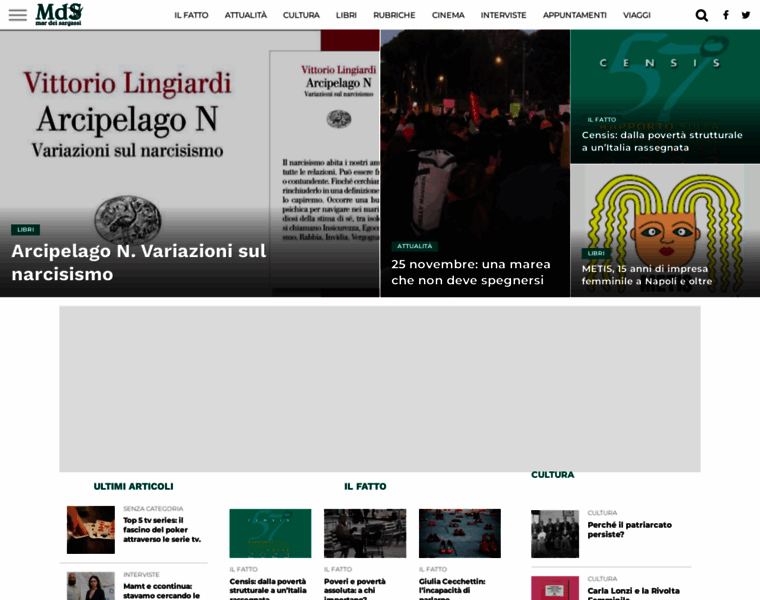Visit the Twitter profile icon
The width and height of the screenshot is (760, 600).
coord(746,16)
